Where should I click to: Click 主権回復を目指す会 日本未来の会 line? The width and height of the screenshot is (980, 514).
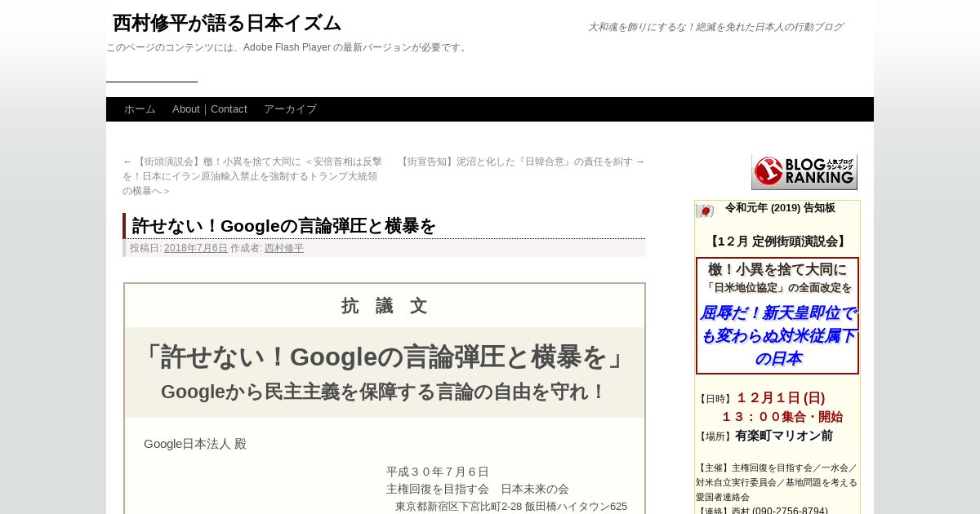click(x=478, y=489)
